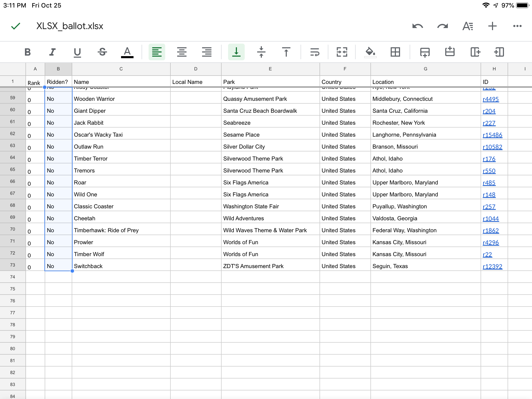
Task: Open the r176 link
Action: (x=489, y=159)
